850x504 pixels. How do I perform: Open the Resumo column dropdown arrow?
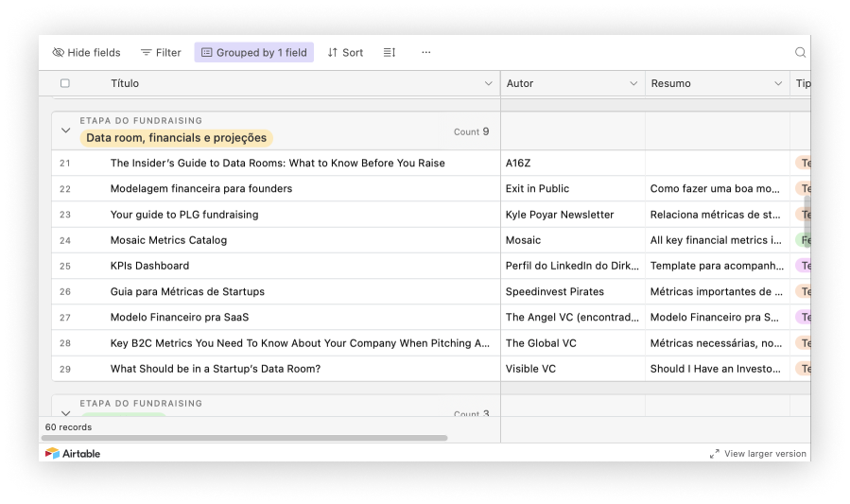[778, 83]
